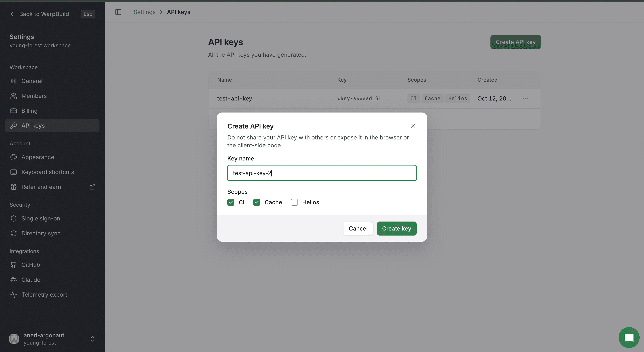
Task: Click the Oct 12 created date cell
Action: [494, 99]
